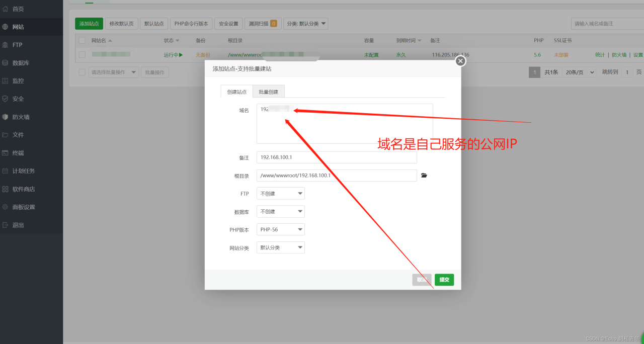644x344 pixels.
Task: Tick the select-all checkbox in table header
Action: tap(82, 40)
